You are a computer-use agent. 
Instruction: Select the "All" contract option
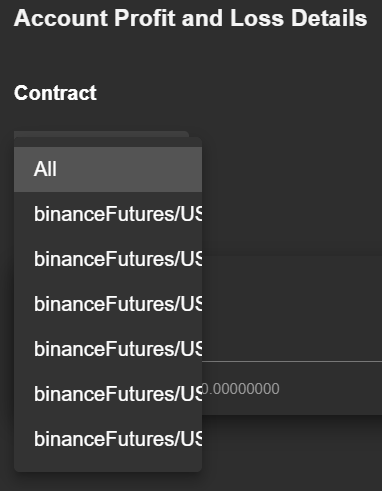tap(108, 169)
